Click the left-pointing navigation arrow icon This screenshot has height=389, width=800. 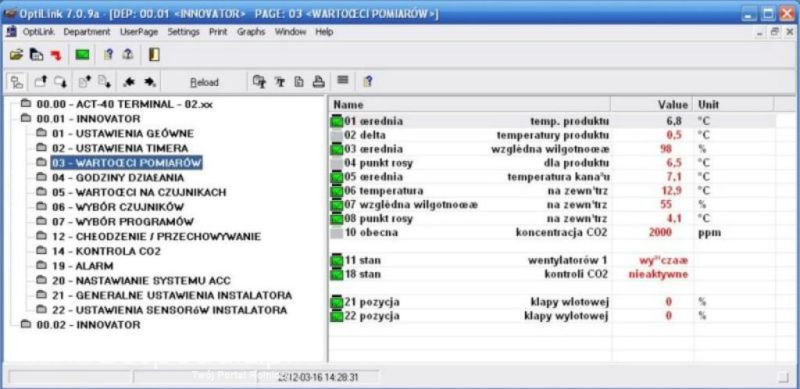129,82
